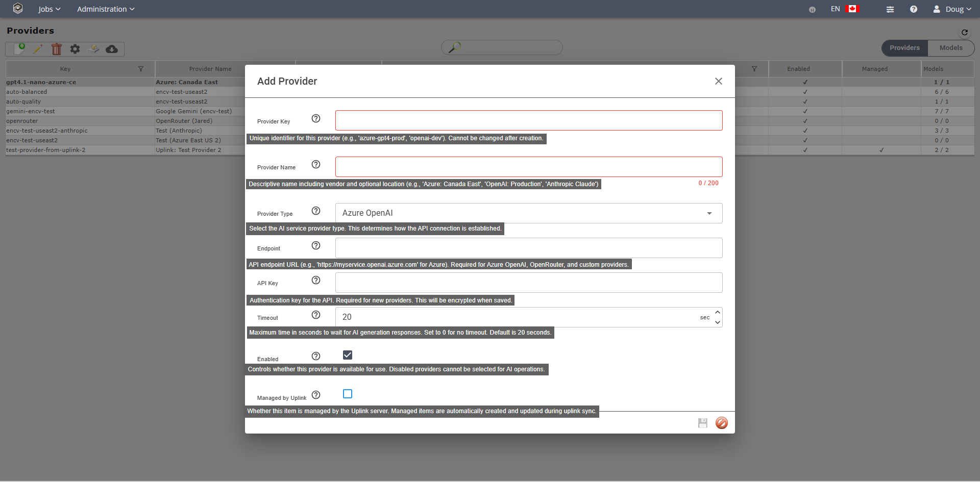Screen dimensions: 980x482
Task: Close the Add Provider dialog with X
Action: 718,81
